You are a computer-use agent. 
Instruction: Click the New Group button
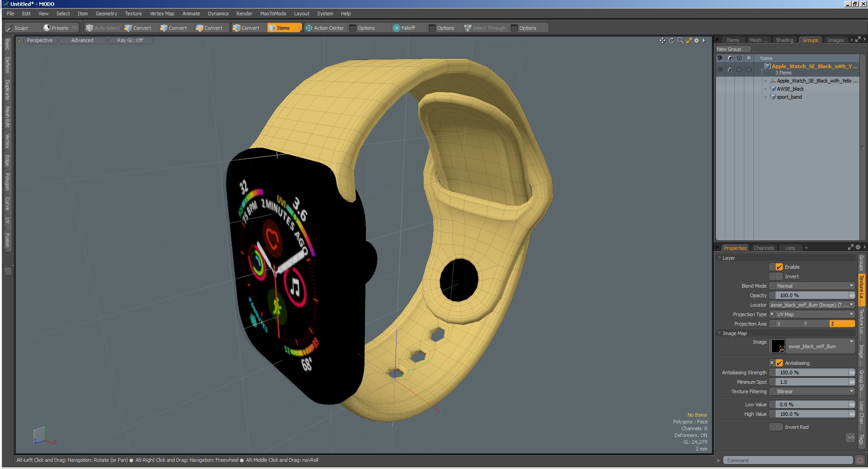tap(733, 49)
